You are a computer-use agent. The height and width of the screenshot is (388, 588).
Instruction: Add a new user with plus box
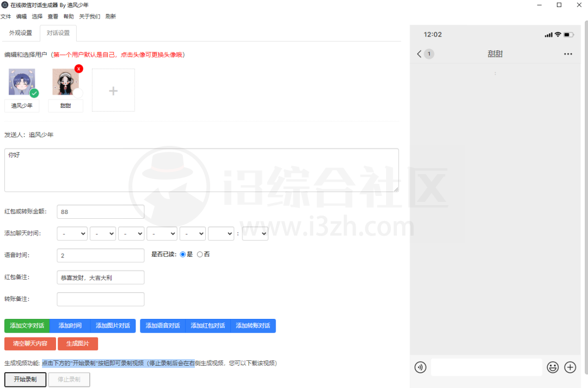pos(113,90)
